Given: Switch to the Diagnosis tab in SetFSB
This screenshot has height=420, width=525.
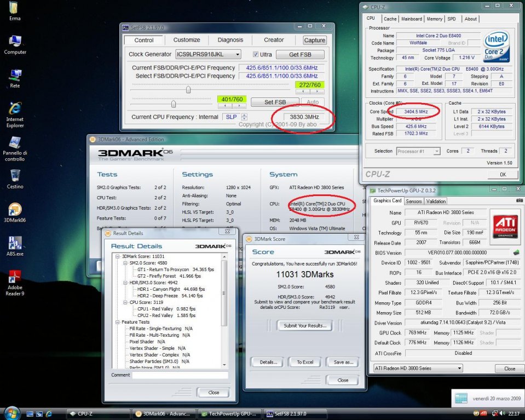Looking at the screenshot, I should 230,40.
